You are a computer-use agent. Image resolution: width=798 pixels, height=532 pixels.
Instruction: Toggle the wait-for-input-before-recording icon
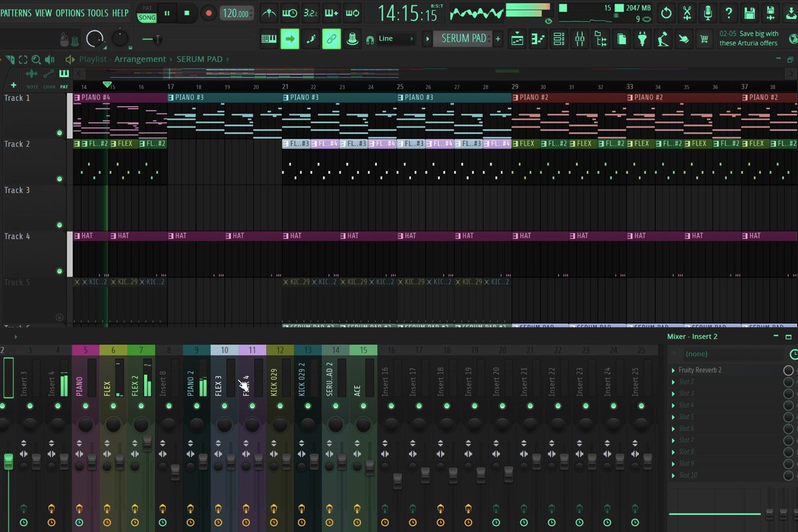coord(289,12)
